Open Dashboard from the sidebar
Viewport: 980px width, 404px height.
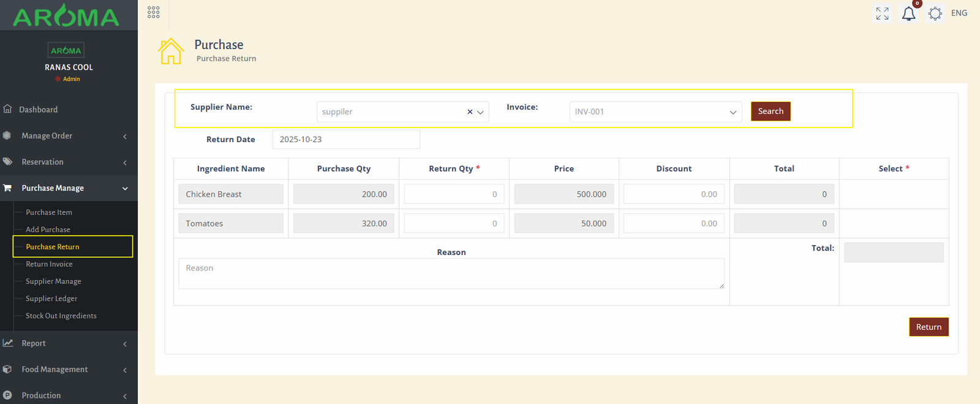tap(38, 110)
